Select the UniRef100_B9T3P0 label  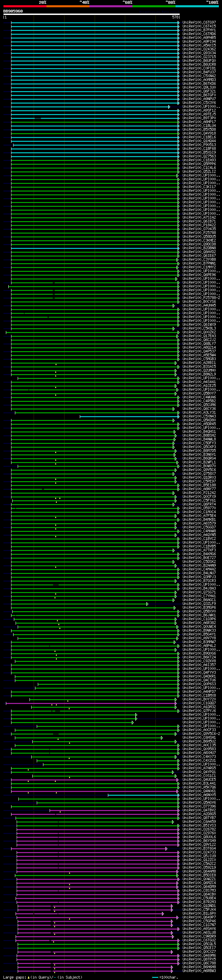point(199,118)
